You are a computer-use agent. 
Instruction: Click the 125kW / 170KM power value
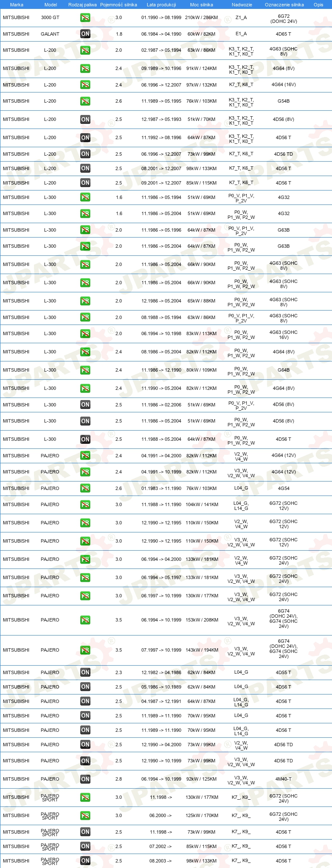[x=202, y=815]
